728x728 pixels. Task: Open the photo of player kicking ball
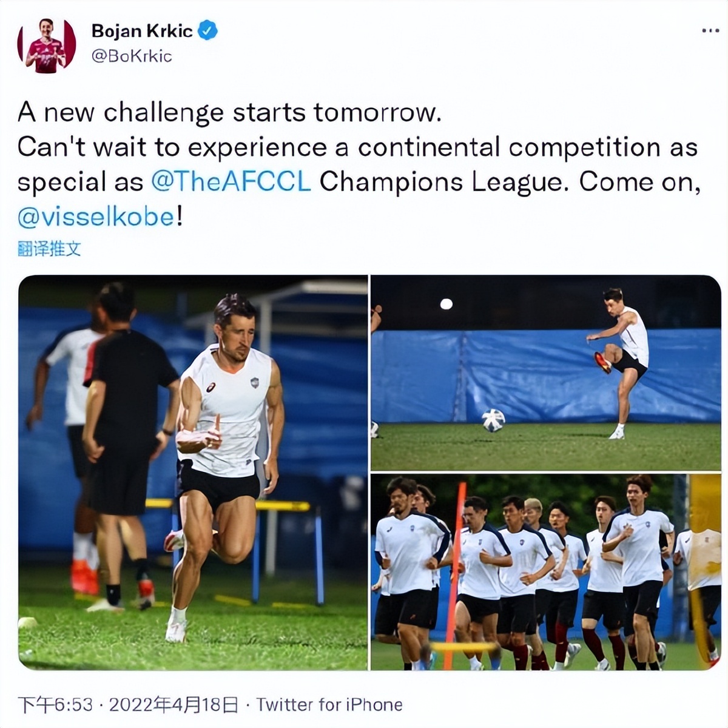click(x=545, y=372)
